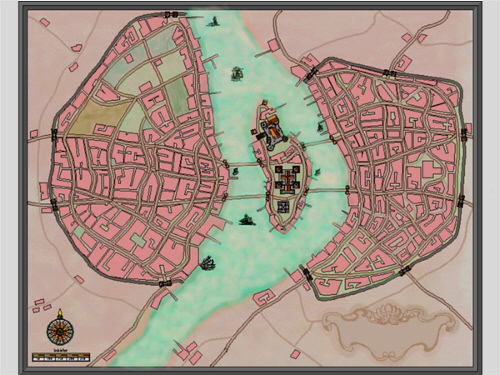Select the east city's southwest gate

click(x=308, y=274)
